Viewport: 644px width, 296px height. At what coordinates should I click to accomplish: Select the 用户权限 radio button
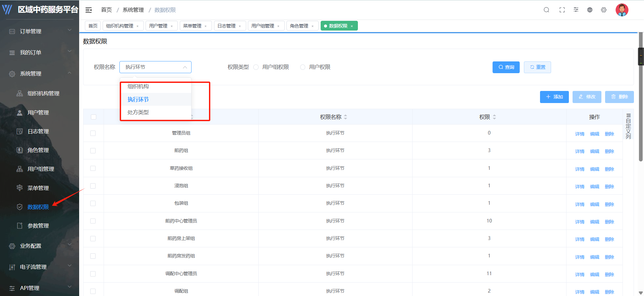[303, 67]
